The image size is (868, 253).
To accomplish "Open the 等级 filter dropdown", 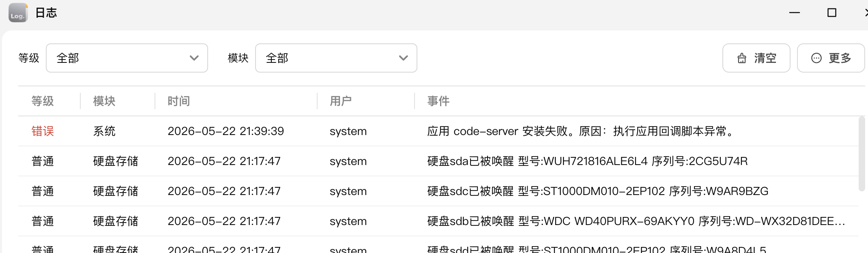I will pos(127,58).
